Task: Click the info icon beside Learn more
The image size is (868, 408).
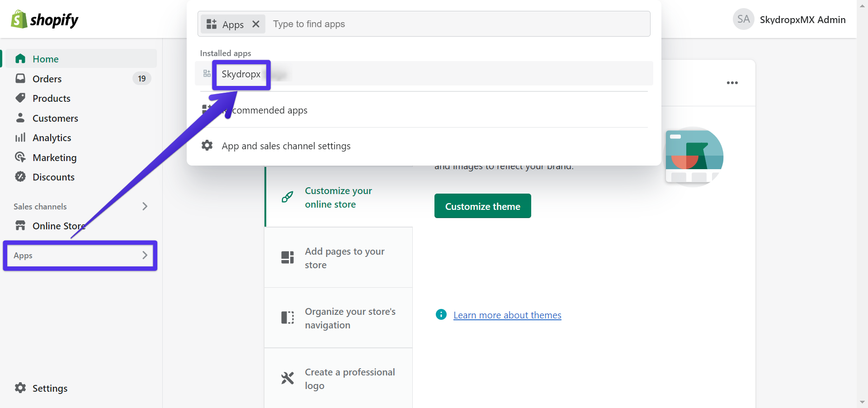Action: click(x=441, y=314)
